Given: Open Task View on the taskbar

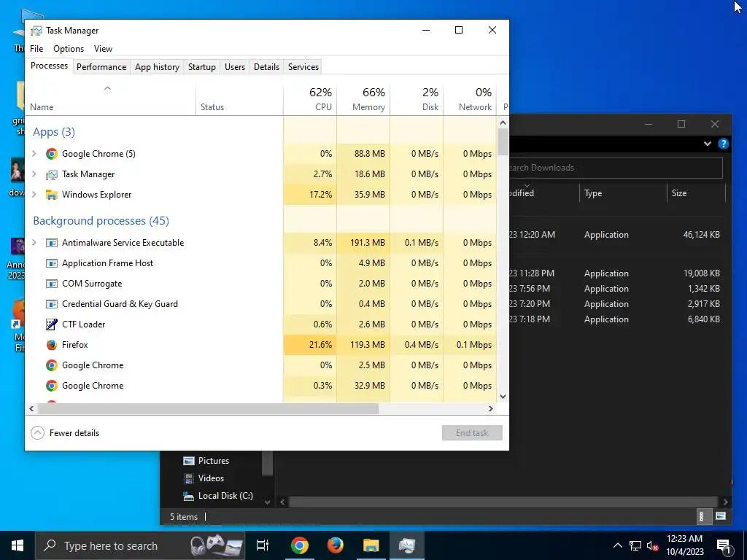Looking at the screenshot, I should point(263,545).
